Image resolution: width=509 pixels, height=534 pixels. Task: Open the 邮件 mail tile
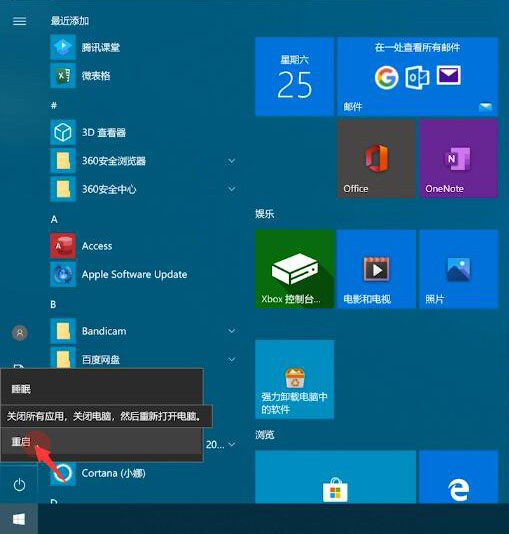point(417,77)
